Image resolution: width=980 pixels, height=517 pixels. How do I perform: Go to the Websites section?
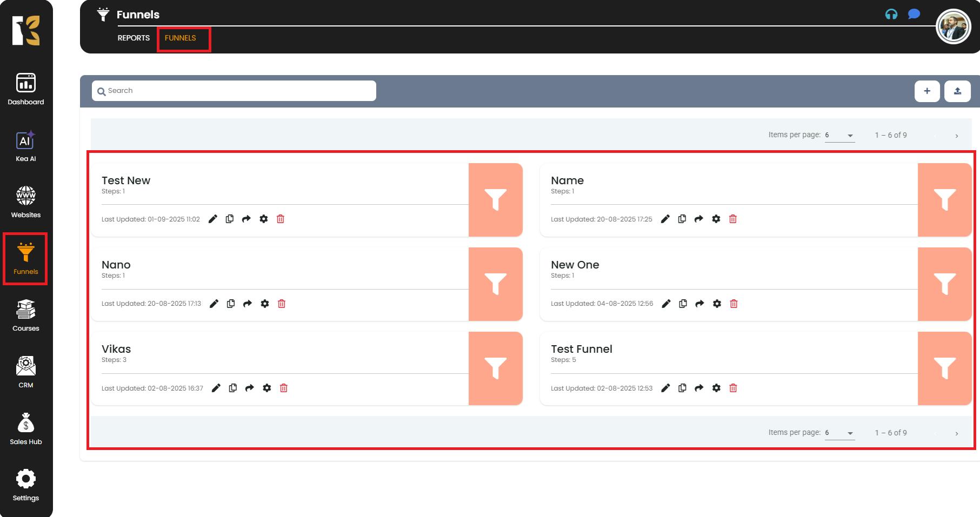(x=26, y=202)
